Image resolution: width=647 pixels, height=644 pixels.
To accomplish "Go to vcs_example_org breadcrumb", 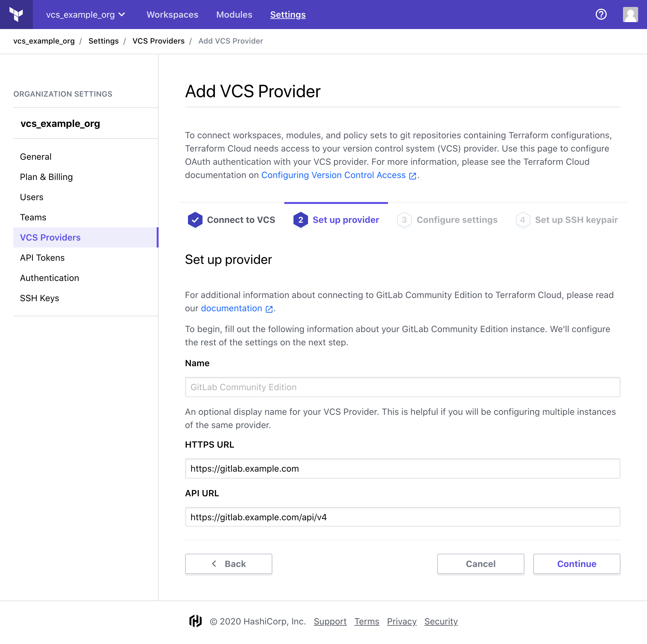I will click(x=44, y=41).
